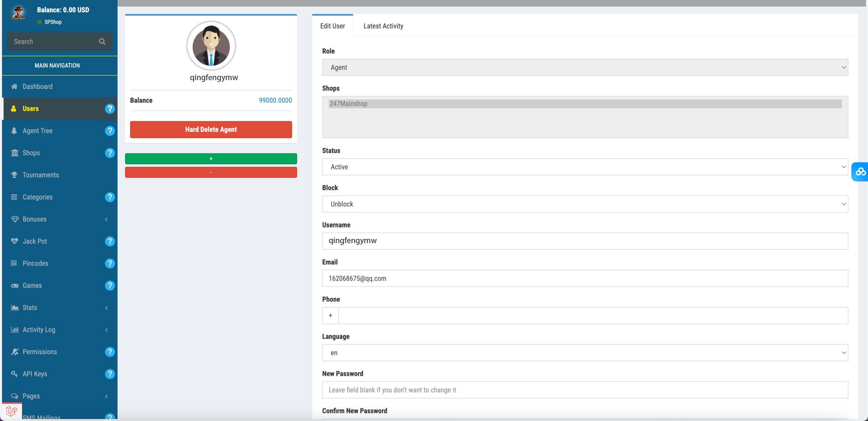Screen dimensions: 868x421
Task: Open the help icon next to Permissions
Action: (x=110, y=352)
